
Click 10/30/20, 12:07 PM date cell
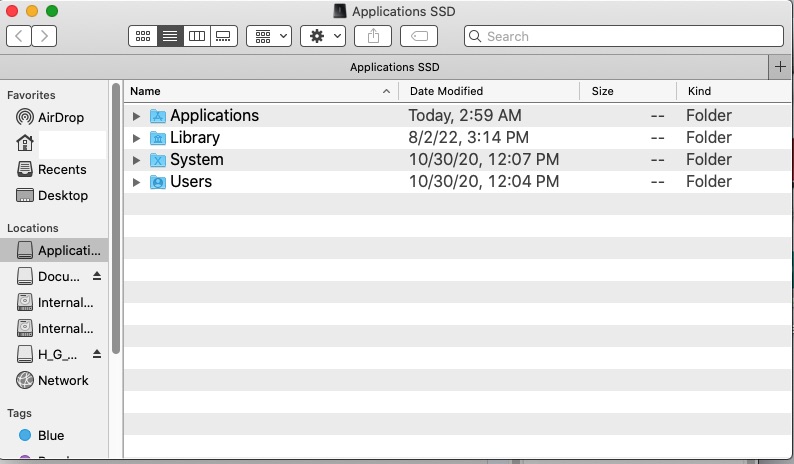[484, 160]
